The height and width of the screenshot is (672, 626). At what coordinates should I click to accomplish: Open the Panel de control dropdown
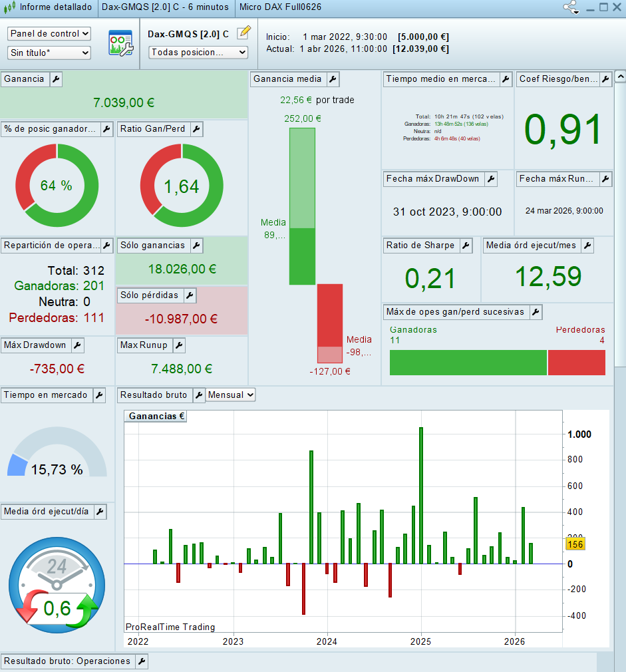49,33
